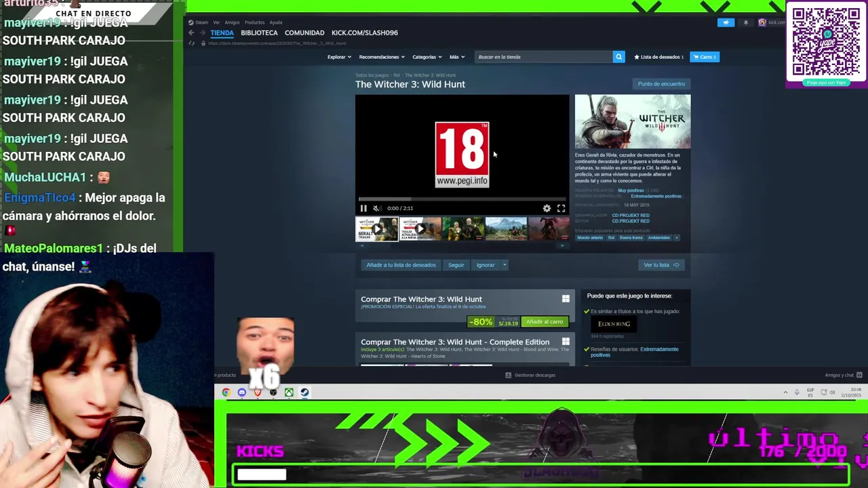
Task: Open the KICK.COM/SLASH096 profile tab
Action: click(365, 33)
